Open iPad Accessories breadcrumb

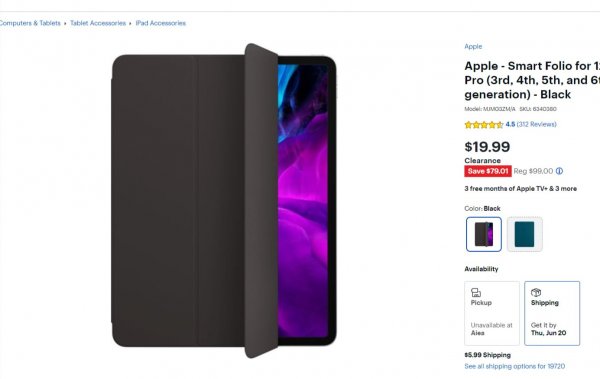tap(161, 23)
